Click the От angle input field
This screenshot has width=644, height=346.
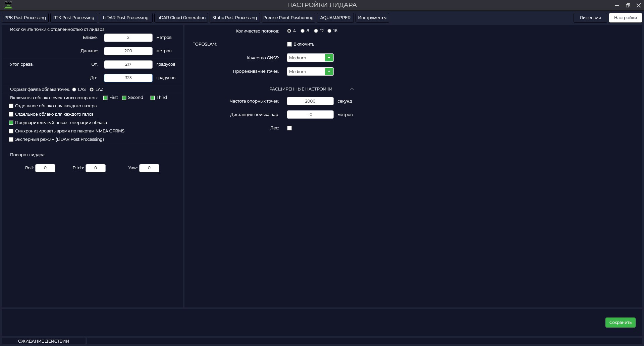(128, 64)
